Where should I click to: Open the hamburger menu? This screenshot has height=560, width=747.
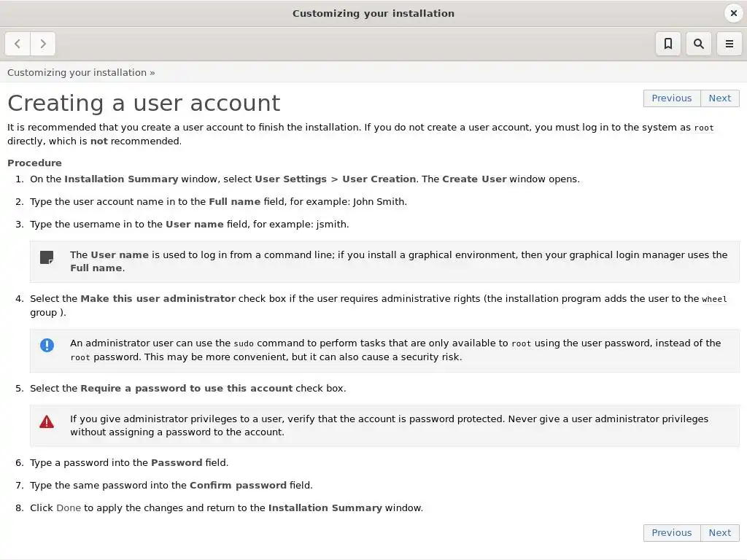(729, 44)
